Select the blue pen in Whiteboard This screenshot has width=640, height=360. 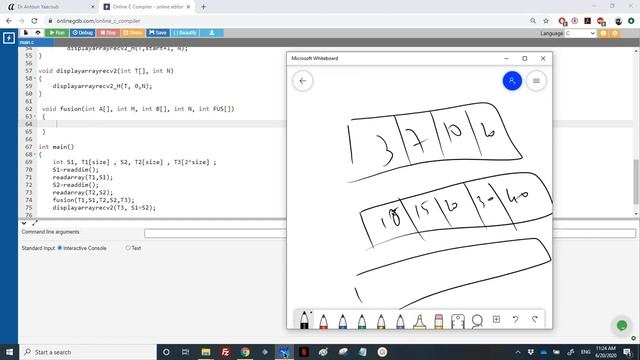click(x=343, y=321)
